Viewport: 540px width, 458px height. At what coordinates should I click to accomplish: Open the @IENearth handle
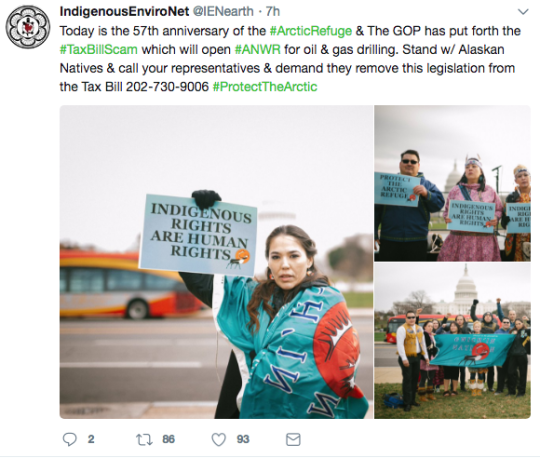point(223,11)
